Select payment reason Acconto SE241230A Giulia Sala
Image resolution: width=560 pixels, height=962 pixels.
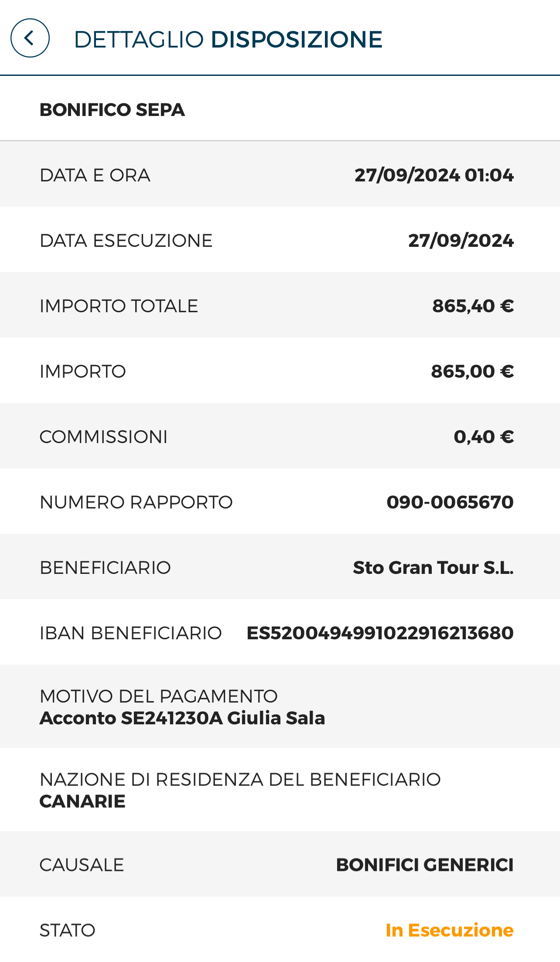tap(182, 718)
